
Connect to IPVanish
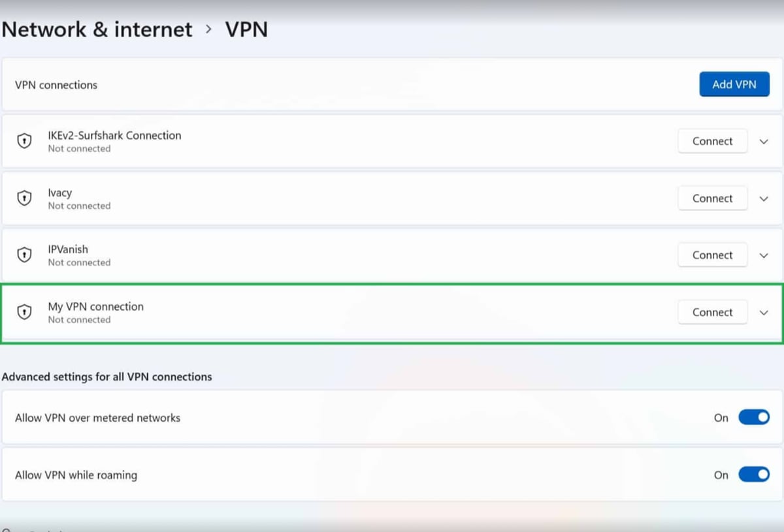click(x=712, y=255)
